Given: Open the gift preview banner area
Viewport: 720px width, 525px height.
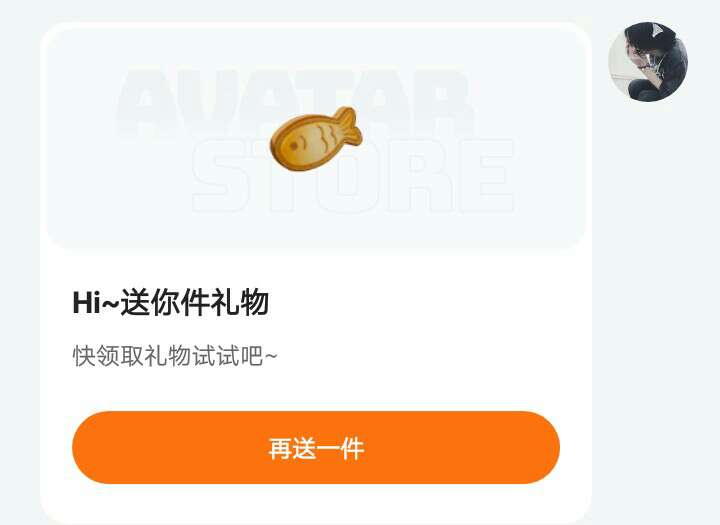Looking at the screenshot, I should pyautogui.click(x=316, y=138).
